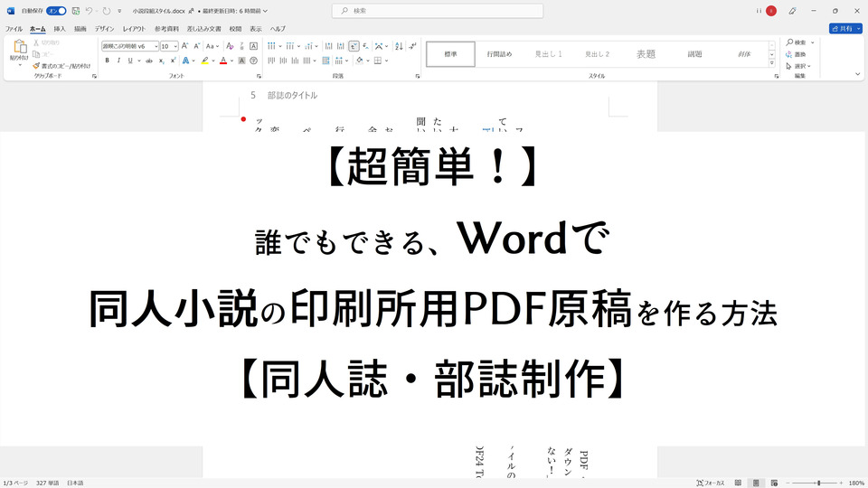Click the line spacing icon

pyautogui.click(x=339, y=61)
